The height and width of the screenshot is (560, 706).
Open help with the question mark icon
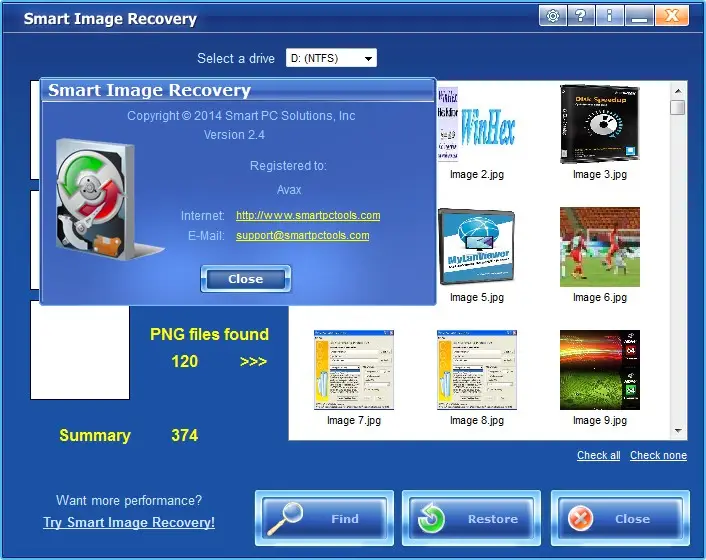coord(581,16)
